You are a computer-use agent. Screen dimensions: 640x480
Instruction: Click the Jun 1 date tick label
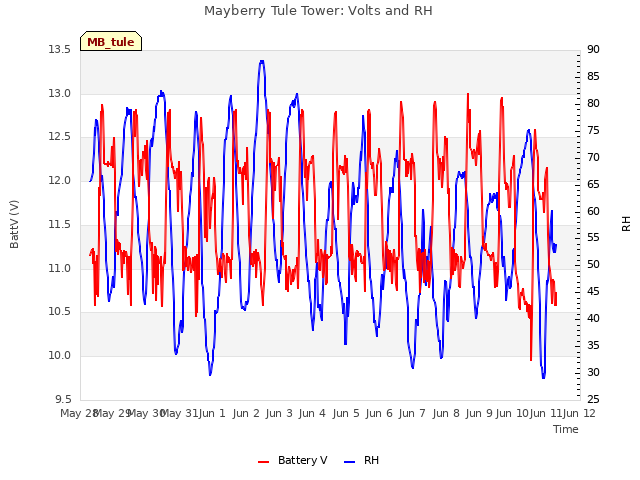[212, 413]
